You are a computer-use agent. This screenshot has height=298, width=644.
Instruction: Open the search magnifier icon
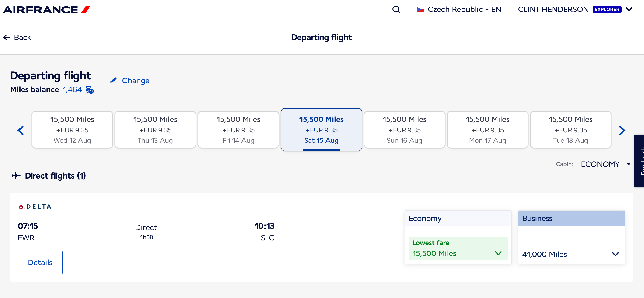pyautogui.click(x=396, y=10)
